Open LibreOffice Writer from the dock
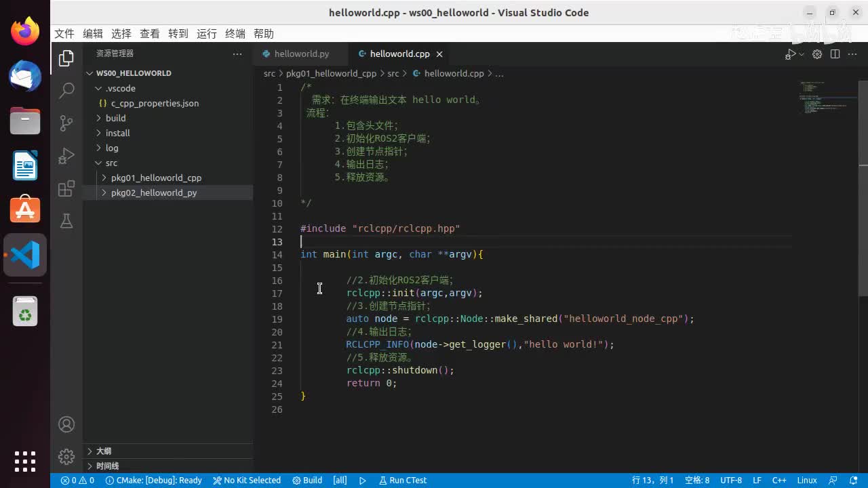Viewport: 868px width, 488px height. (x=25, y=166)
